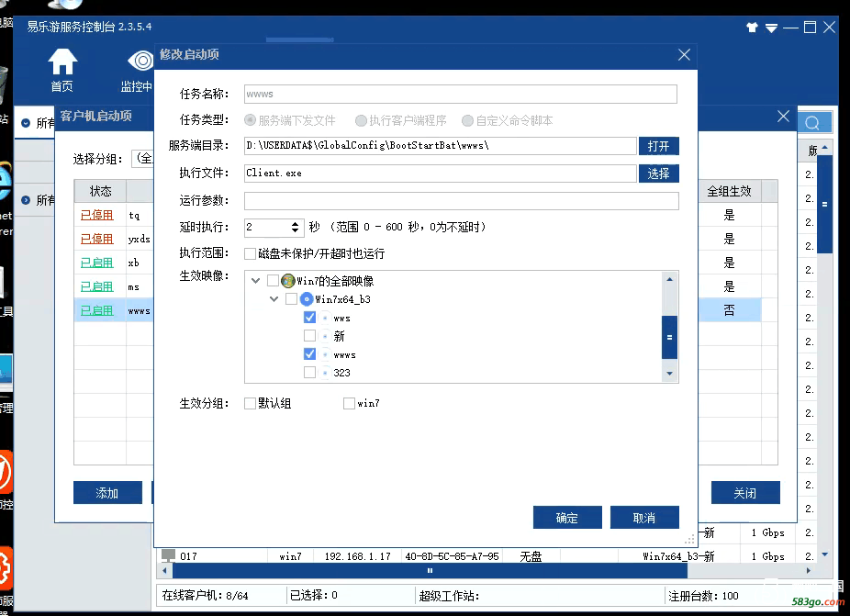This screenshot has width=850, height=616.
Task: Click the skin shirt icon in title bar
Action: click(753, 28)
